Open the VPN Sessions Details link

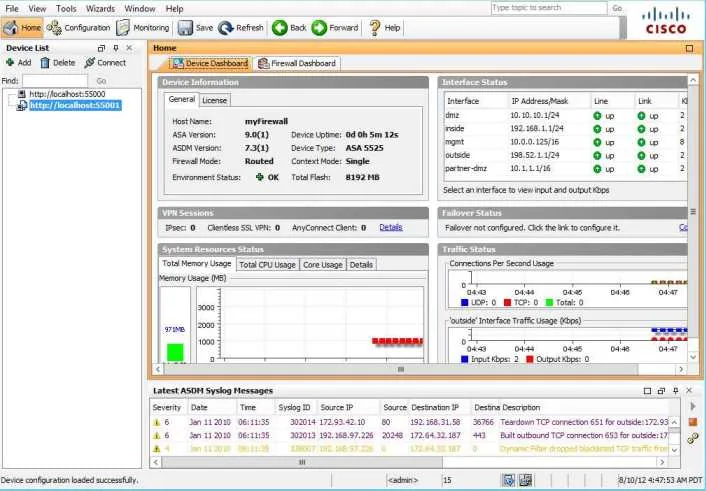coord(391,227)
